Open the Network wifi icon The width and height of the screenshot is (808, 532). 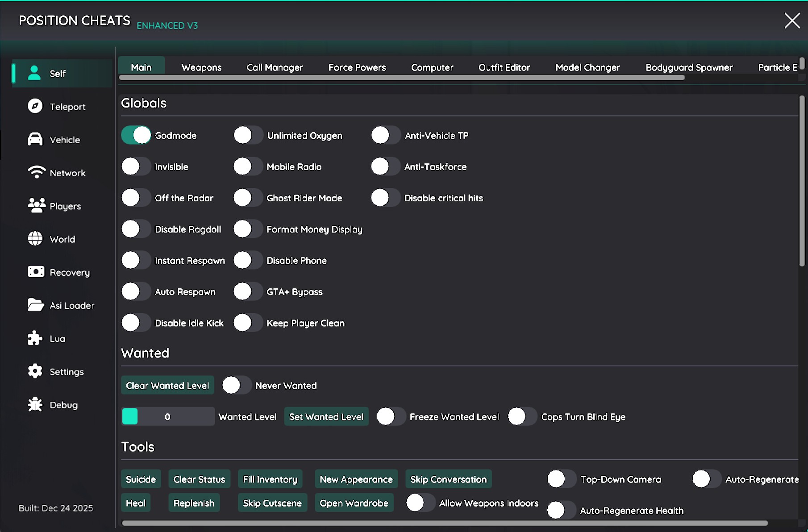[x=36, y=172]
